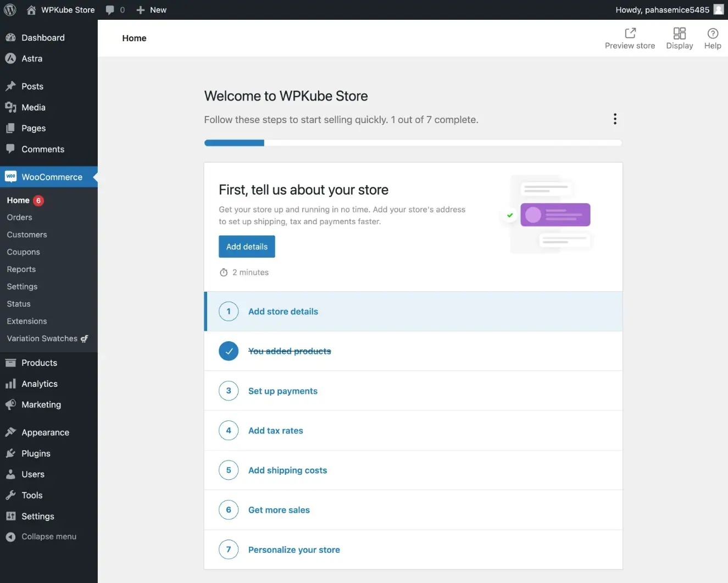Open WooCommerce Settings submenu item

22,287
